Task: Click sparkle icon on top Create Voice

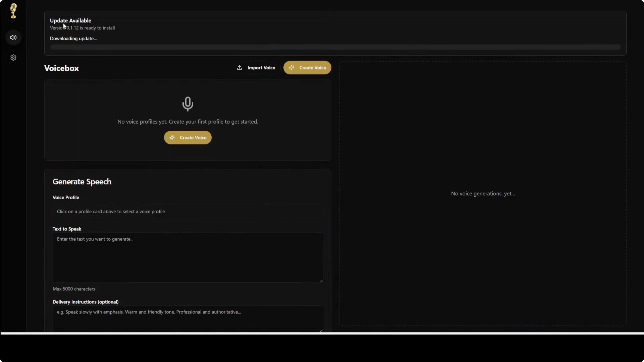Action: pos(292,68)
